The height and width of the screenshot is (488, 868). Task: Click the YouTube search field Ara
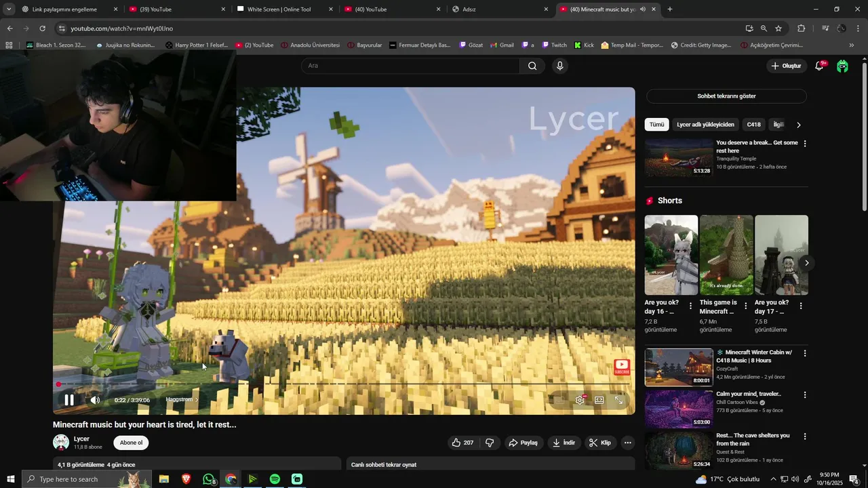pos(410,66)
